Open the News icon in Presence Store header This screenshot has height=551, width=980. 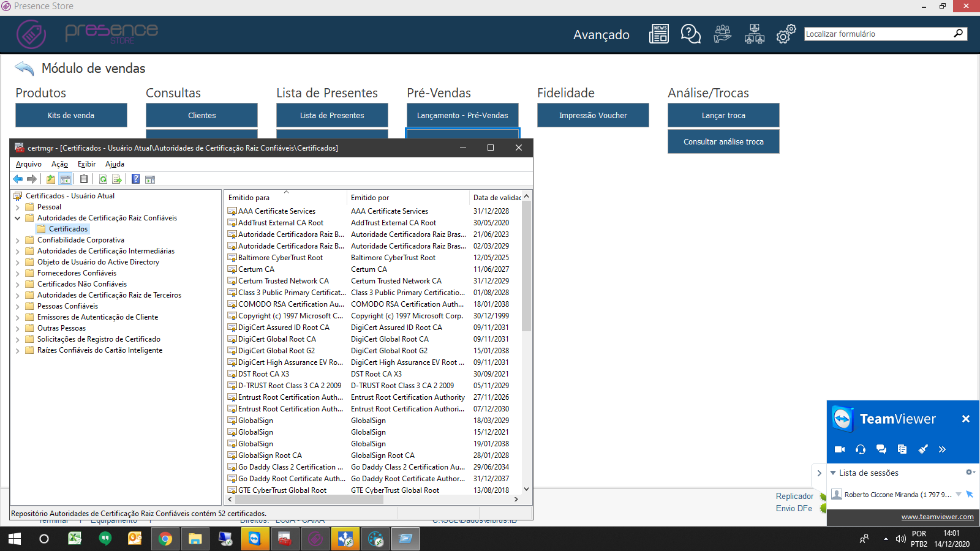tap(659, 34)
